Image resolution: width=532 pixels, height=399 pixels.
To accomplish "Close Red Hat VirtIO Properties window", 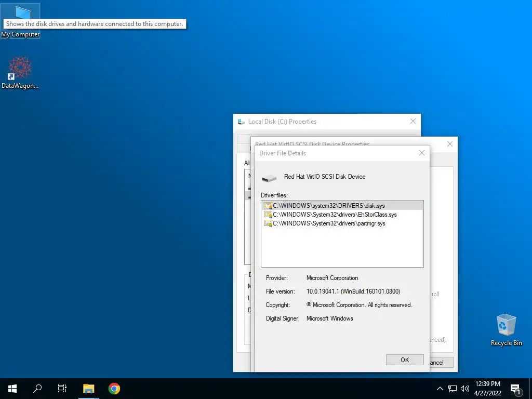I will pos(449,144).
